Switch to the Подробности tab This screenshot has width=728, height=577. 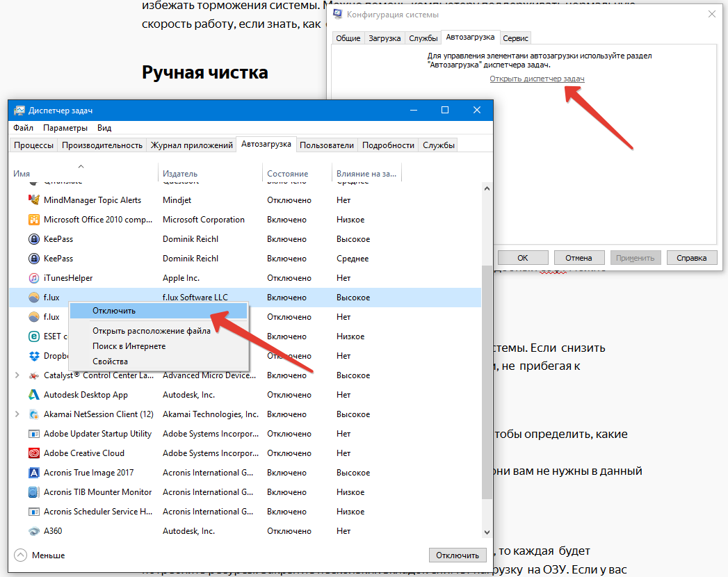point(388,145)
